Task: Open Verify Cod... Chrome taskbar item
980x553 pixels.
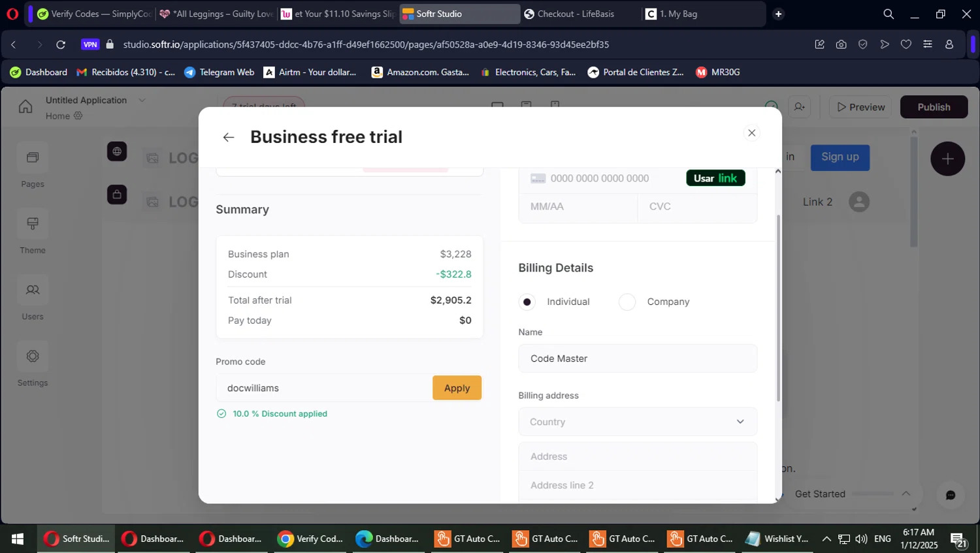Action: (x=311, y=539)
